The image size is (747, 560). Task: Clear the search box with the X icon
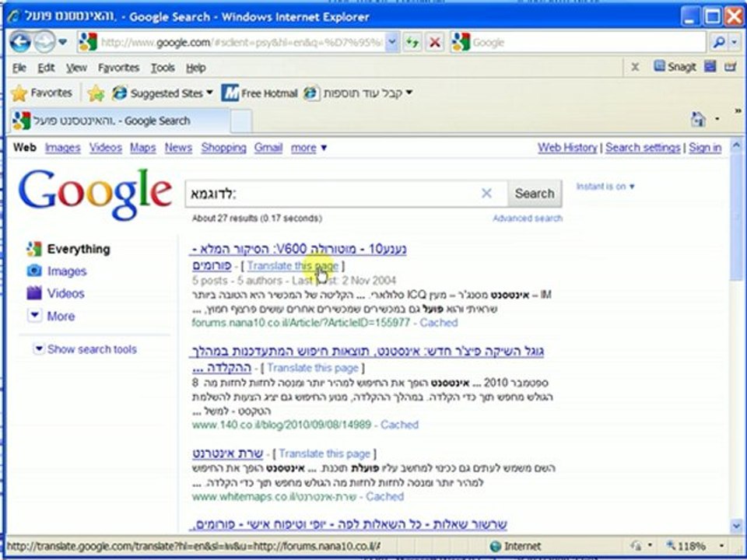(486, 193)
